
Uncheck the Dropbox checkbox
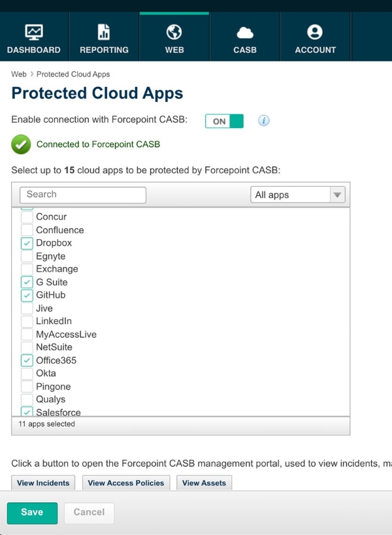(27, 243)
